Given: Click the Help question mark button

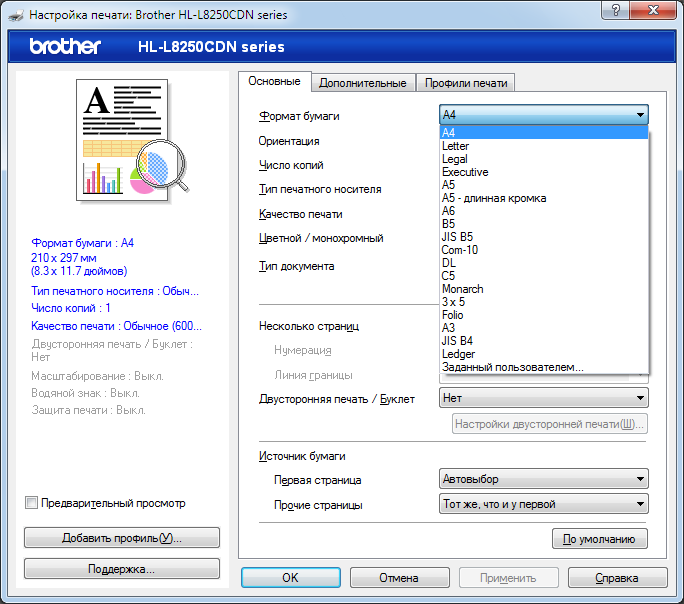Looking at the screenshot, I should 615,10.
